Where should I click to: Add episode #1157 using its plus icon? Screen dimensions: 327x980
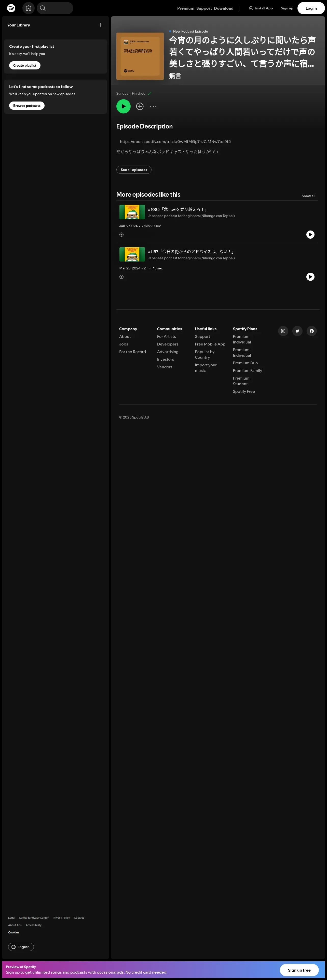tap(121, 277)
